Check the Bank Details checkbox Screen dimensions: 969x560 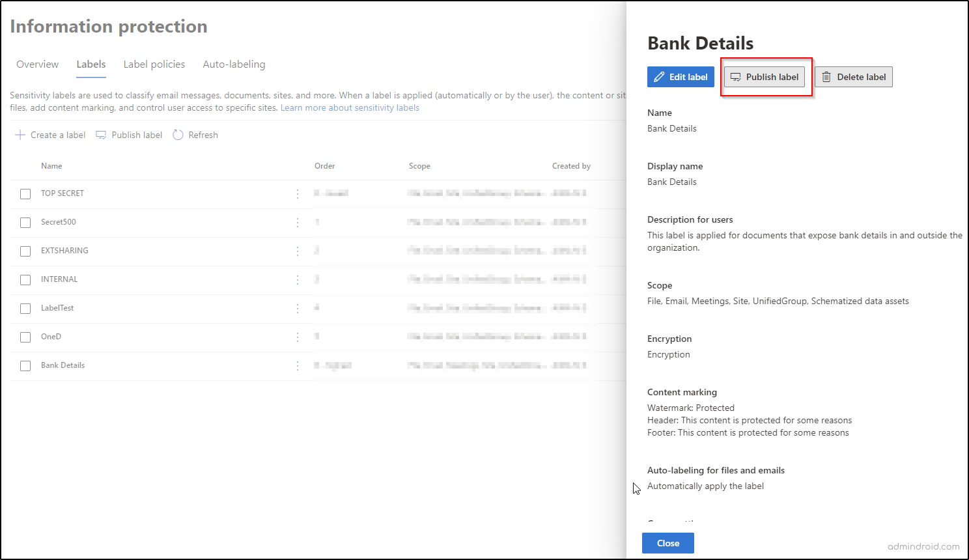(x=25, y=365)
